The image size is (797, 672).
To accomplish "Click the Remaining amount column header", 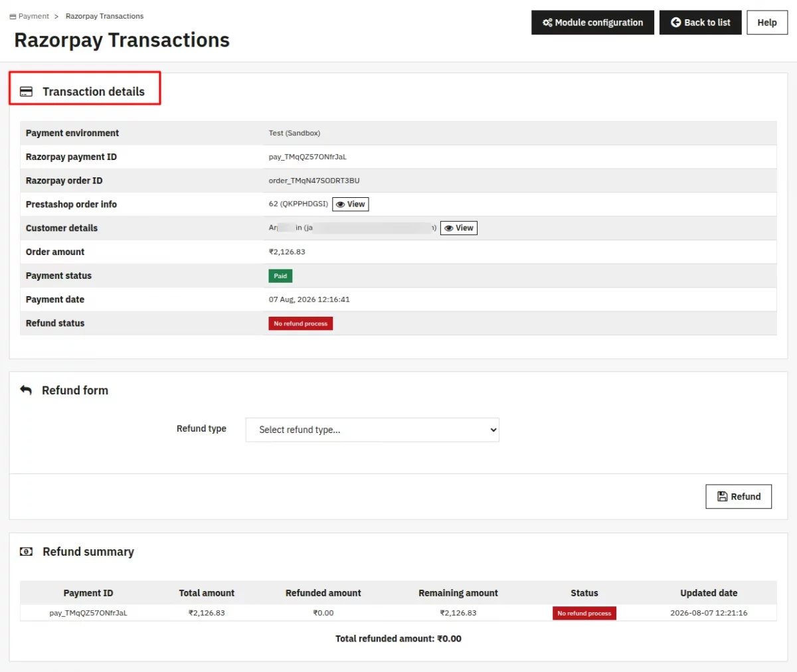I will [x=458, y=593].
